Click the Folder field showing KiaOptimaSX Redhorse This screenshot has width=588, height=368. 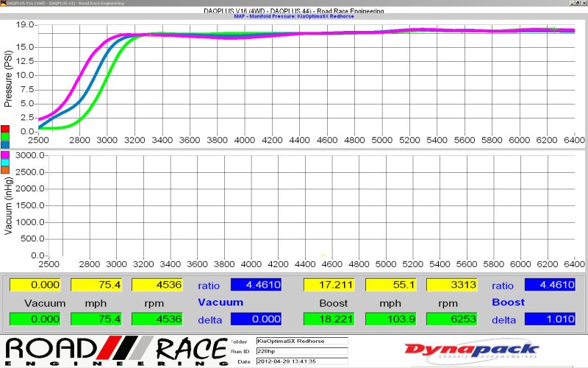click(x=301, y=341)
